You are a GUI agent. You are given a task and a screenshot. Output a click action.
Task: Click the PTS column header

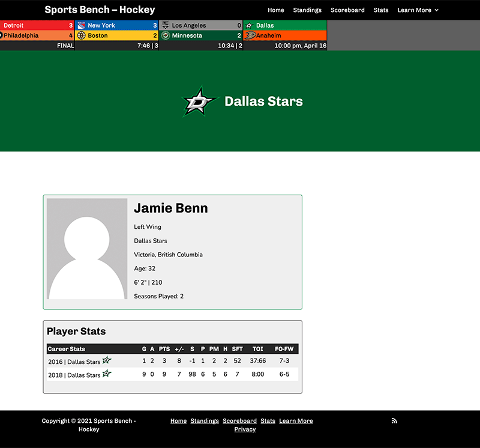point(164,349)
